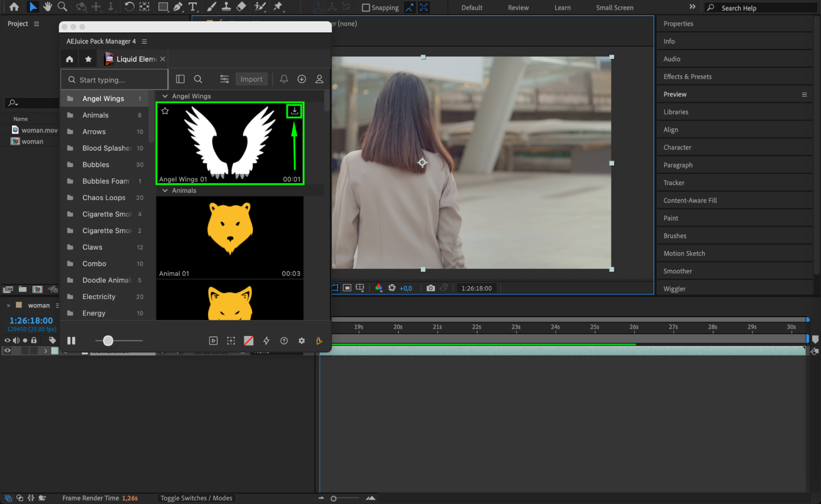
Task: Collapse the Angel Wings section
Action: point(165,96)
